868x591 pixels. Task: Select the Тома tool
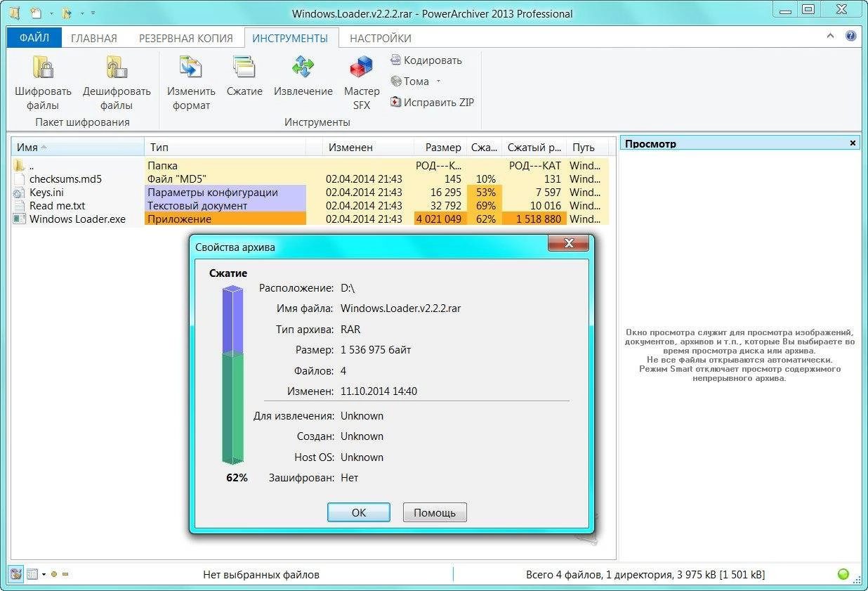tap(409, 82)
